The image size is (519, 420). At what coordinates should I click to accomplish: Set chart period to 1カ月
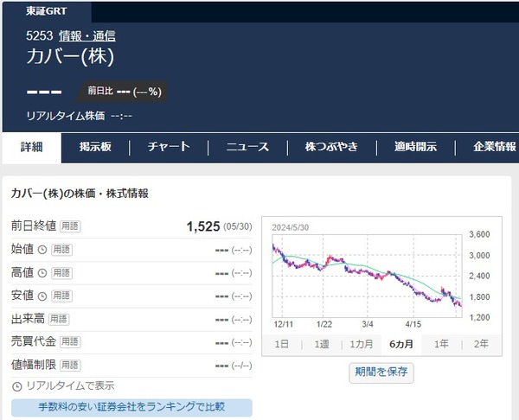[x=362, y=345]
